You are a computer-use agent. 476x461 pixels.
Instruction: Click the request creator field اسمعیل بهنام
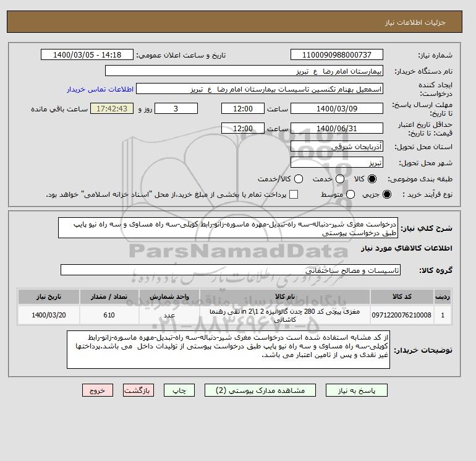(260, 89)
